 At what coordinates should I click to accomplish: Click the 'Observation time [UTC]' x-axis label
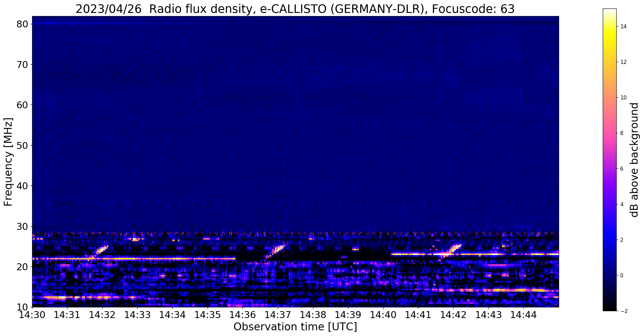tap(295, 327)
